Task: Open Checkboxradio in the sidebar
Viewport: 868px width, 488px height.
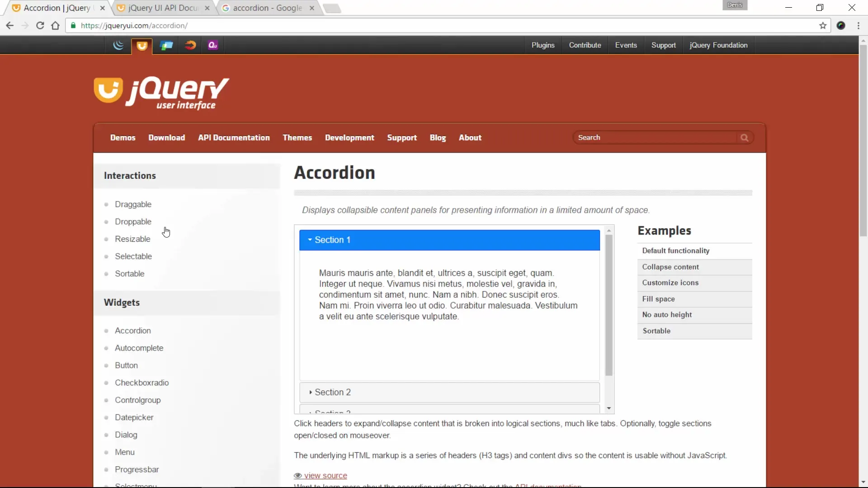Action: tap(142, 383)
